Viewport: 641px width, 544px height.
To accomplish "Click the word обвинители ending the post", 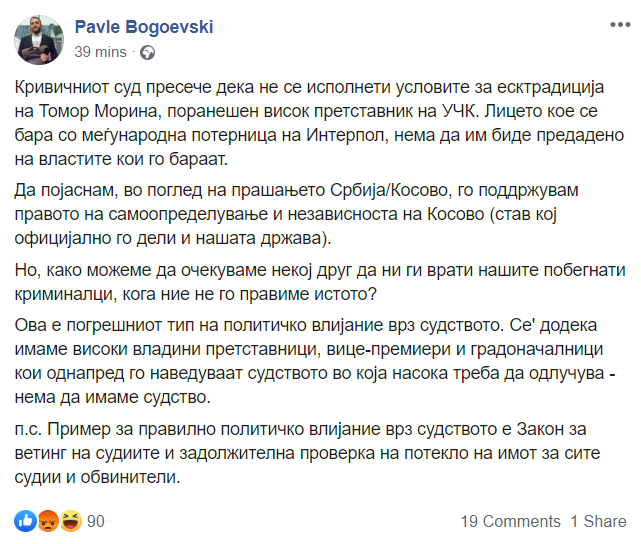I will pyautogui.click(x=130, y=477).
